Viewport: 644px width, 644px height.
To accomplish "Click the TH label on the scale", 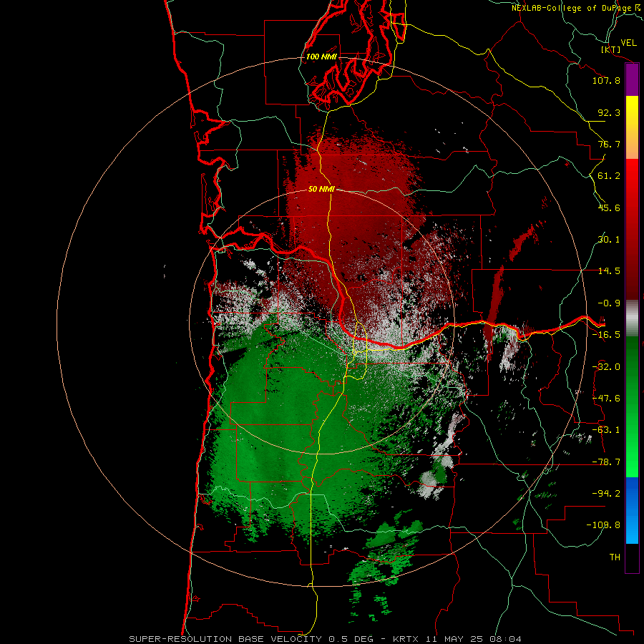I will [615, 557].
